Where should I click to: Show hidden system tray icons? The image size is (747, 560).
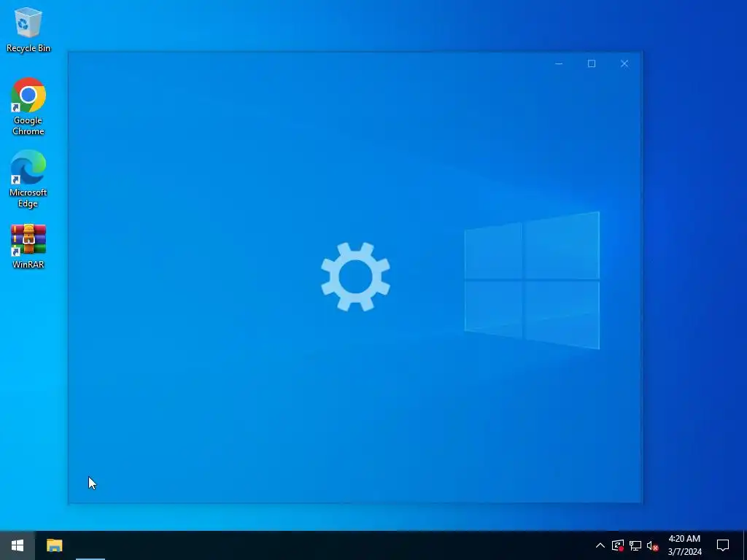tap(600, 545)
